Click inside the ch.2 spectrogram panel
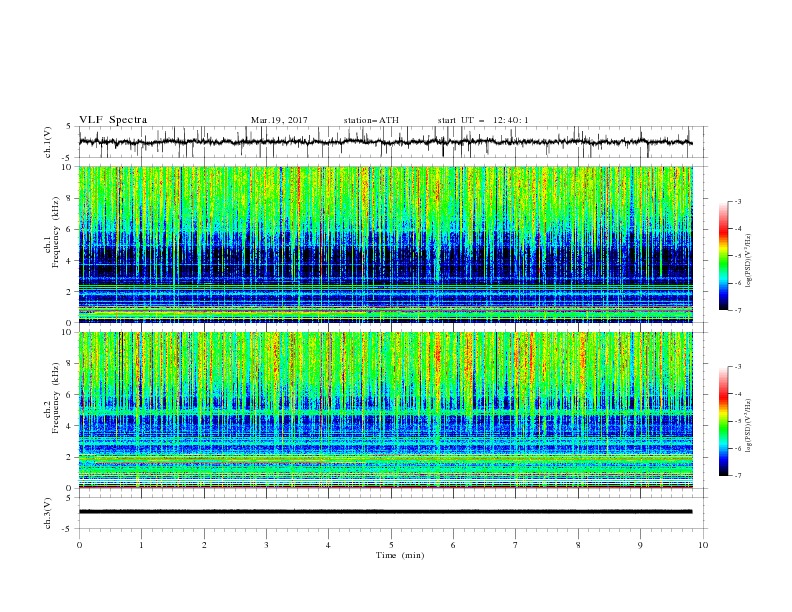The height and width of the screenshot is (612, 792). click(386, 410)
